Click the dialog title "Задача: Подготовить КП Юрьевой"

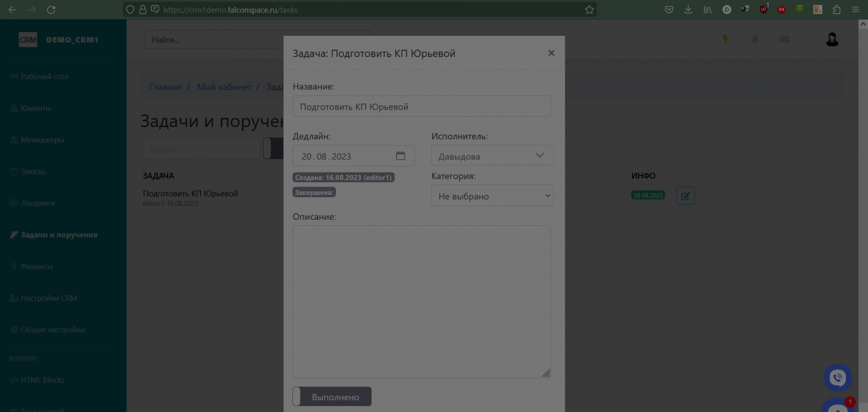click(x=374, y=53)
